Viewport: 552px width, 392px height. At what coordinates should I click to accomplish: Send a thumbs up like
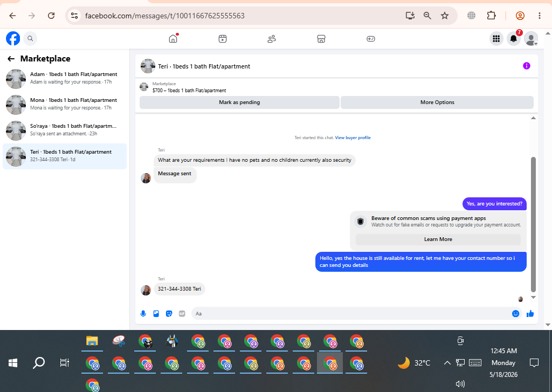click(x=530, y=313)
